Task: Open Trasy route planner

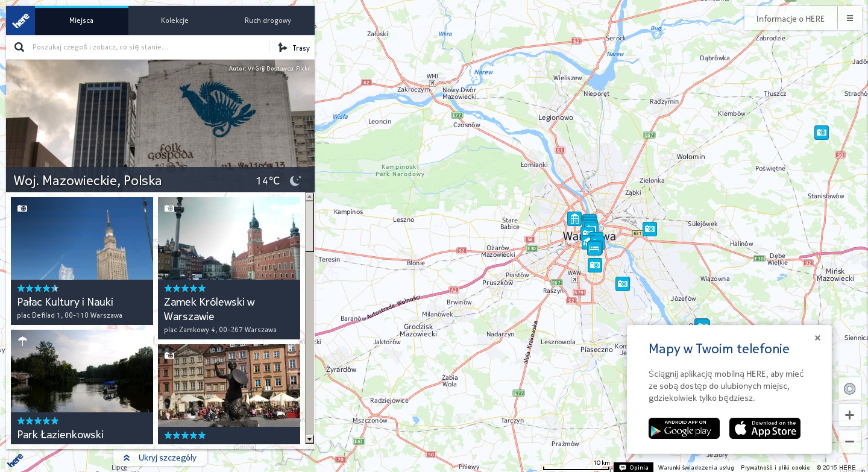Action: [294, 48]
